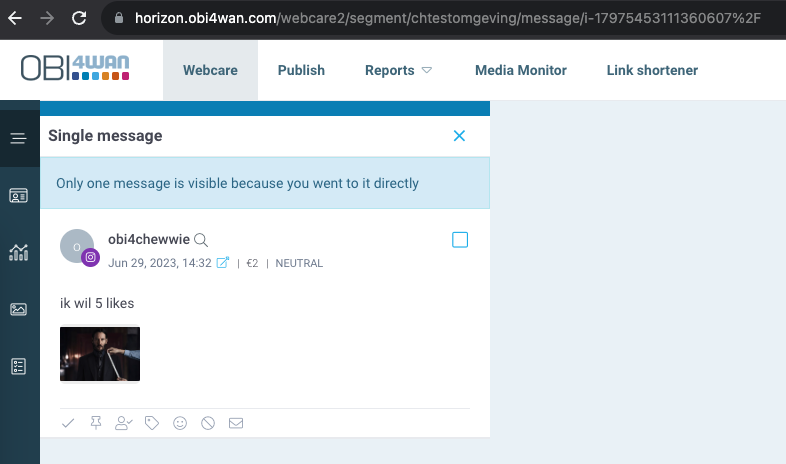786x464 pixels.
Task: Click the 'Only one message is visible' notice
Action: [x=265, y=183]
